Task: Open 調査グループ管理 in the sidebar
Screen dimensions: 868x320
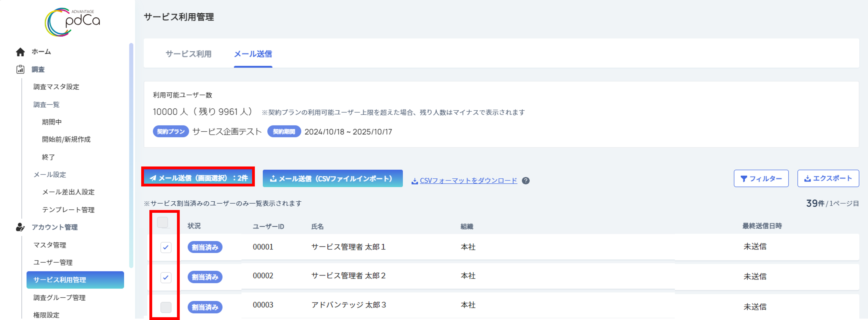Action: [x=59, y=298]
